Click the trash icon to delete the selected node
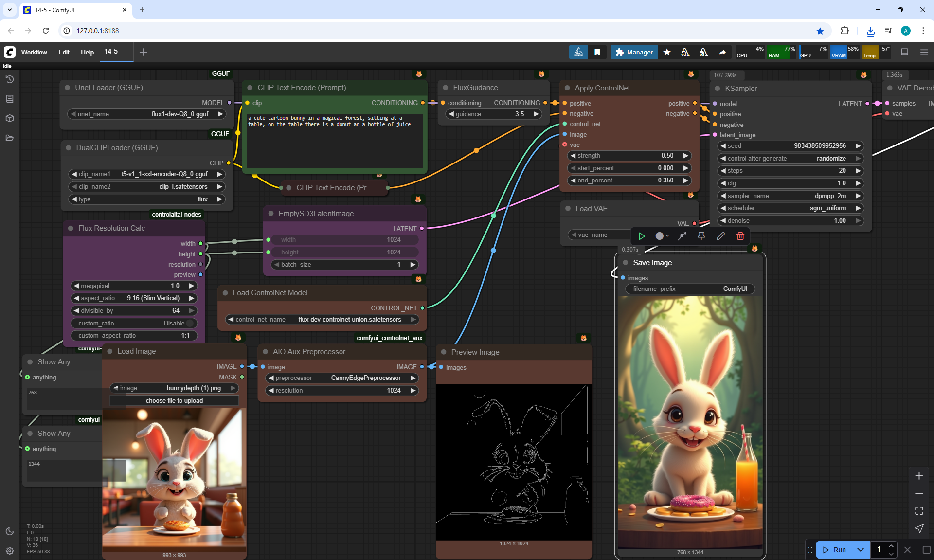934x560 pixels. click(x=740, y=236)
